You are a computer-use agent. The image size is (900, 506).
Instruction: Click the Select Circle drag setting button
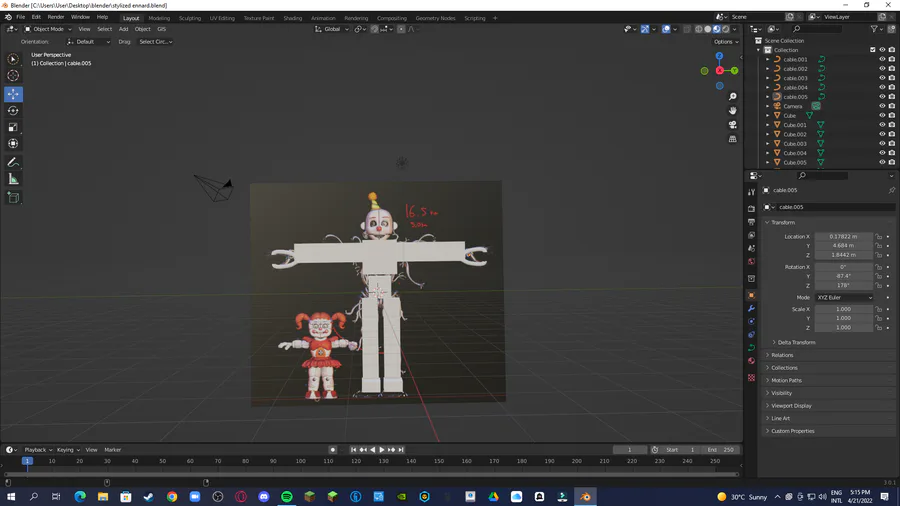[x=156, y=42]
